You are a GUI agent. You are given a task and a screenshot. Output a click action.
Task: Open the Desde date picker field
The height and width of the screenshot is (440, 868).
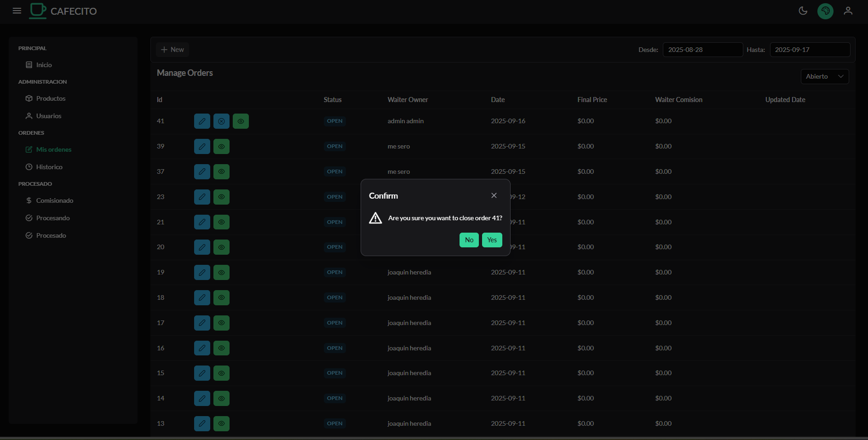point(702,50)
